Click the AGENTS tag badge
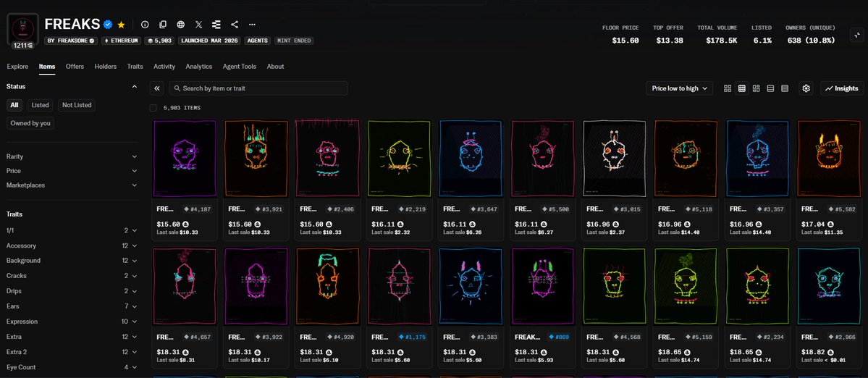Screen dimensions: 868x378 pos(258,41)
